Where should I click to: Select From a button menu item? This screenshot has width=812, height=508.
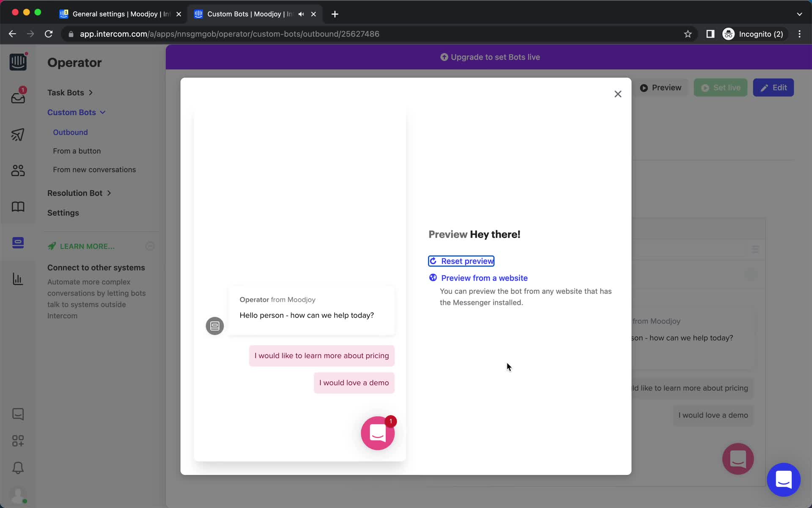[x=77, y=151]
